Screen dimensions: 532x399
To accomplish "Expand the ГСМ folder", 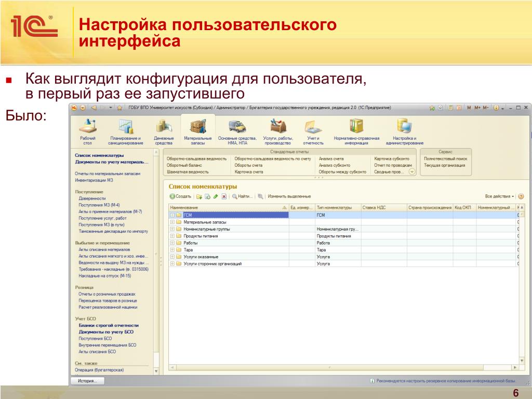I will coord(172,215).
